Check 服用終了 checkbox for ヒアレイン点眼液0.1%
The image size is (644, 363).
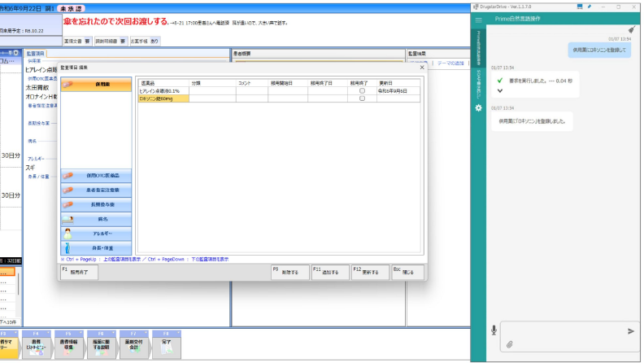pos(362,90)
